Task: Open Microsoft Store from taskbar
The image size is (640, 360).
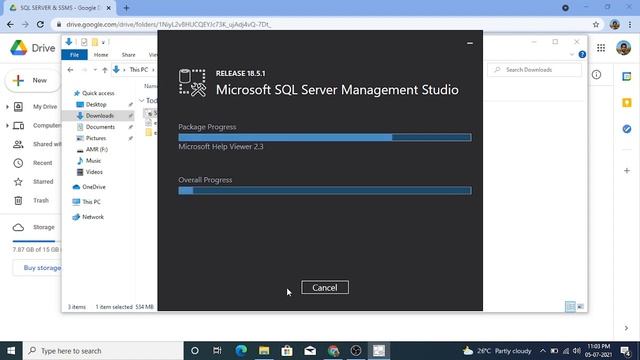Action: (x=287, y=351)
